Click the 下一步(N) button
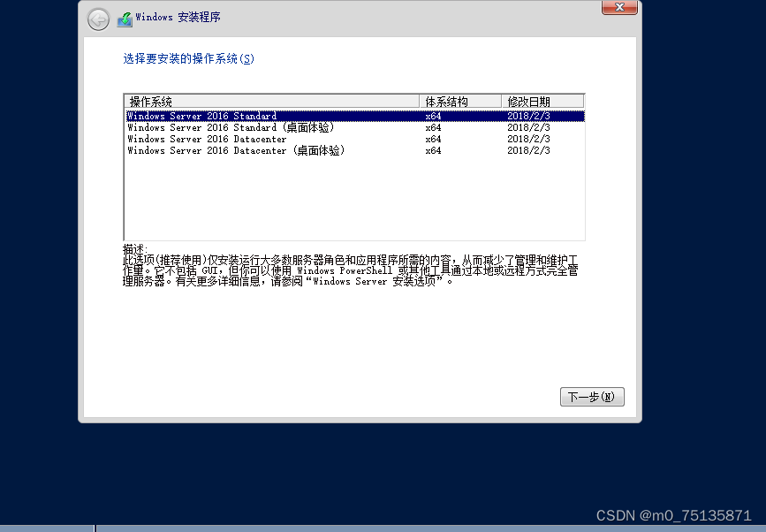Viewport: 766px width, 532px height. click(592, 397)
